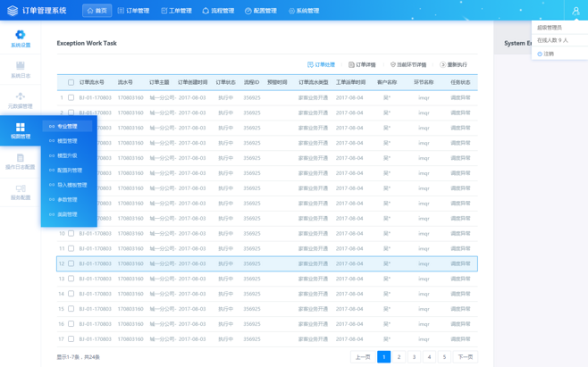588x367 pixels.
Task: Check the checkbox for row 15
Action: [71, 309]
